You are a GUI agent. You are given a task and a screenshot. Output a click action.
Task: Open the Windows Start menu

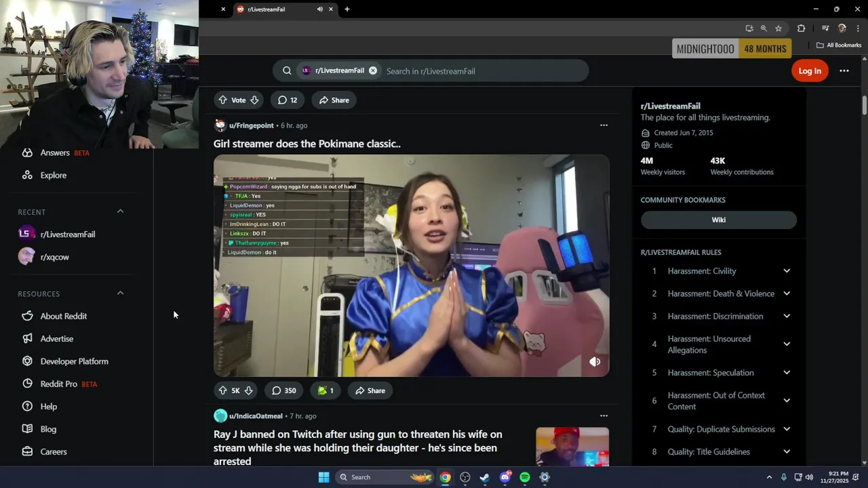tap(324, 477)
